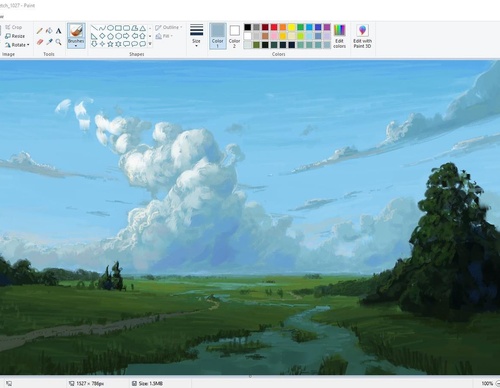Pick the green color swatch
The image size is (500, 388).
(x=301, y=27)
